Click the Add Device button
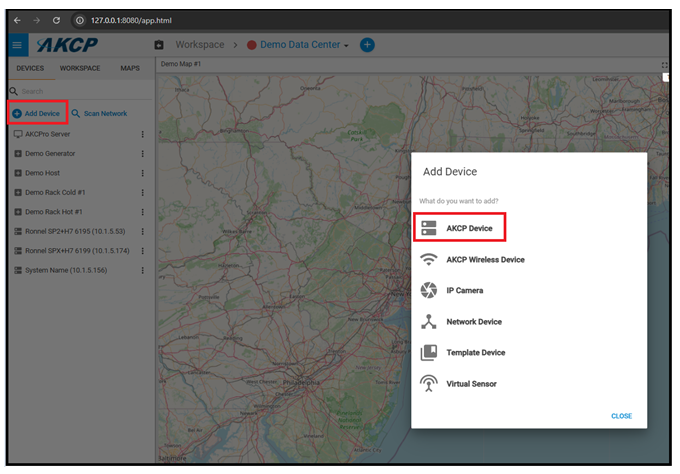680x474 pixels. (37, 113)
